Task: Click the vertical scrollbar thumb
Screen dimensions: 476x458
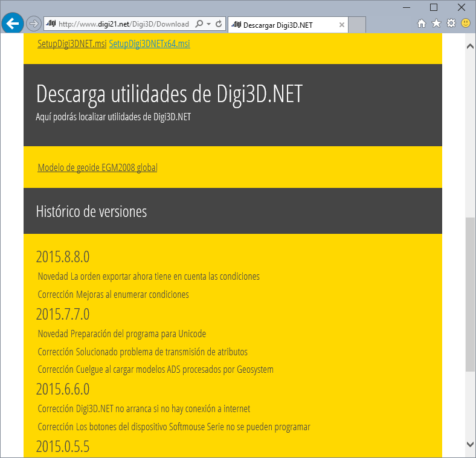Action: (x=470, y=293)
